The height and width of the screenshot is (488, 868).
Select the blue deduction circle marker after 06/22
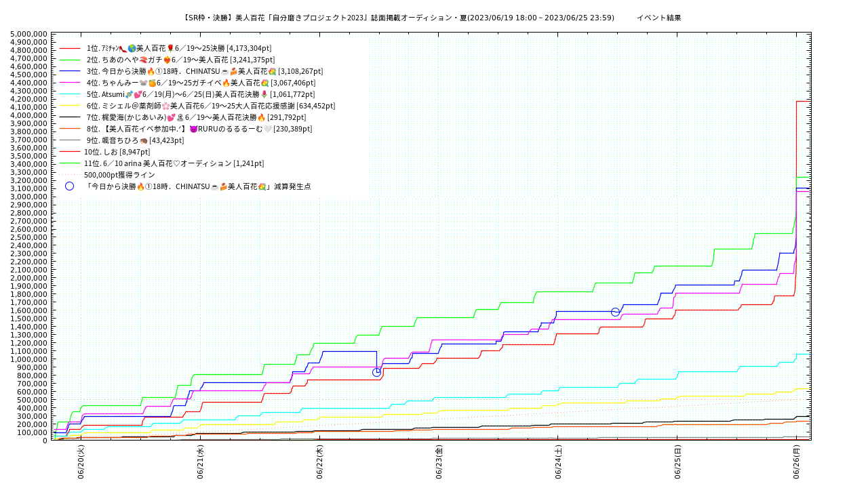(377, 372)
